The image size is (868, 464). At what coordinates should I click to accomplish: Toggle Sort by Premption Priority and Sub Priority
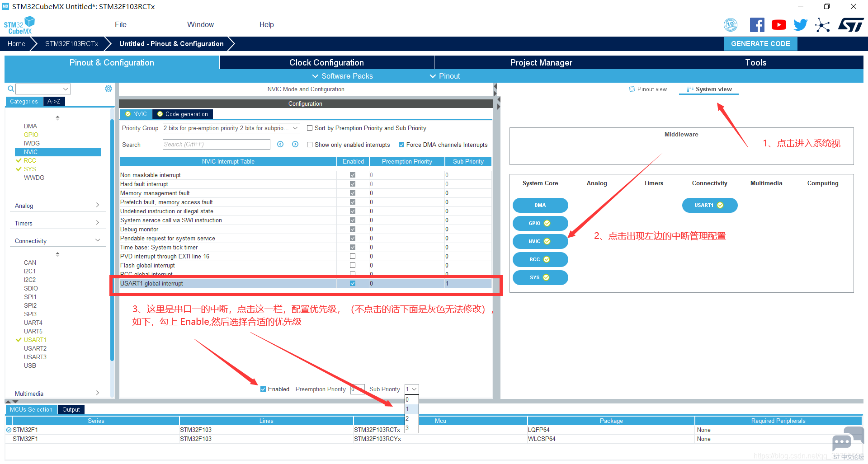click(x=310, y=128)
